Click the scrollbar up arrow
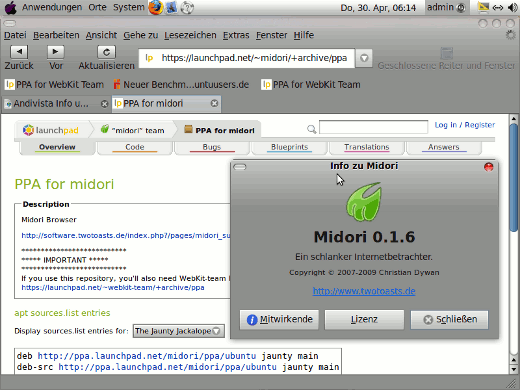This screenshot has width=520, height=390. click(514, 119)
